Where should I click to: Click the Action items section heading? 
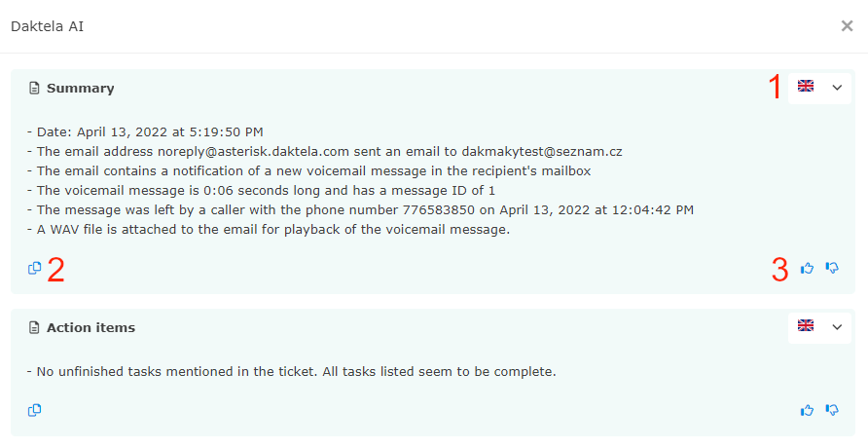click(90, 328)
